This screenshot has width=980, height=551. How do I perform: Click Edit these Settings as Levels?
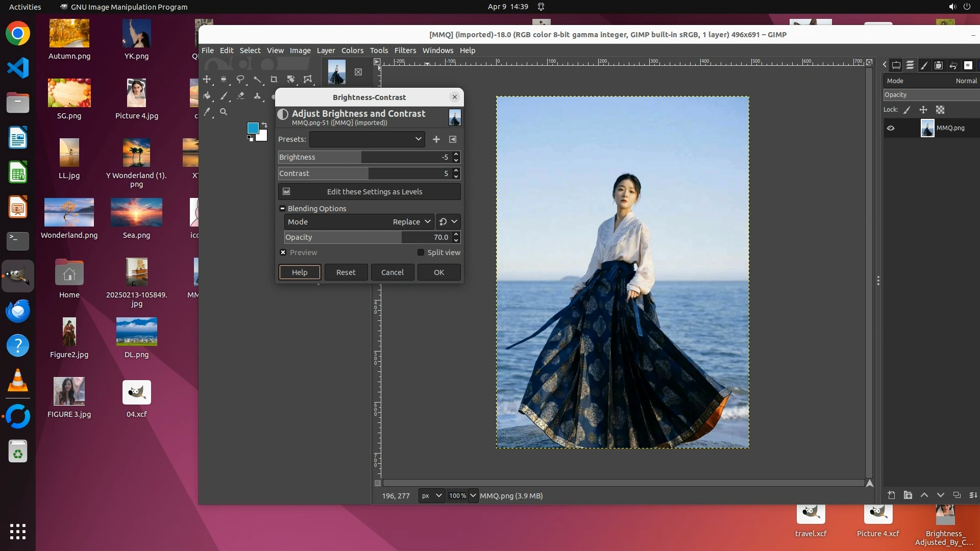click(x=370, y=192)
